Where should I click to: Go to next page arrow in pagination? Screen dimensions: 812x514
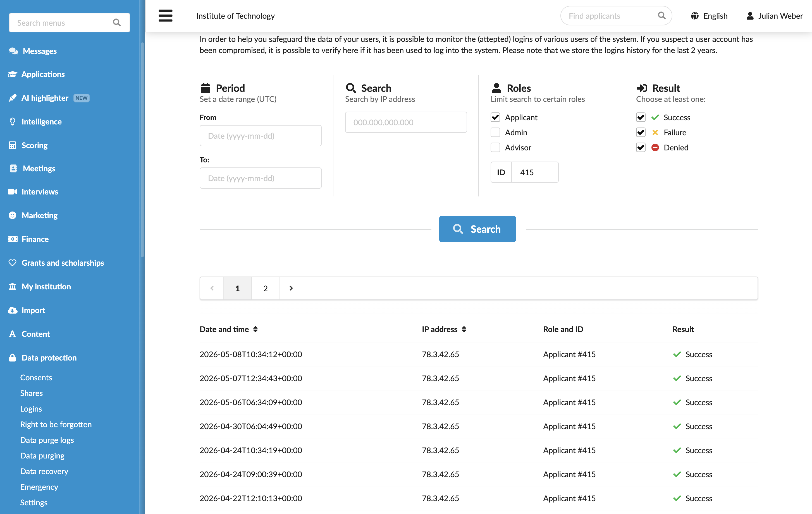tap(291, 288)
